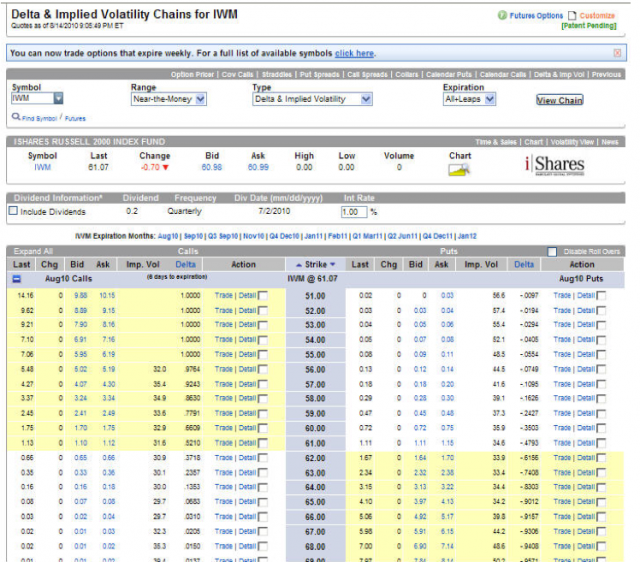Open the Collars menu item
This screenshot has height=562, width=640.
[407, 75]
